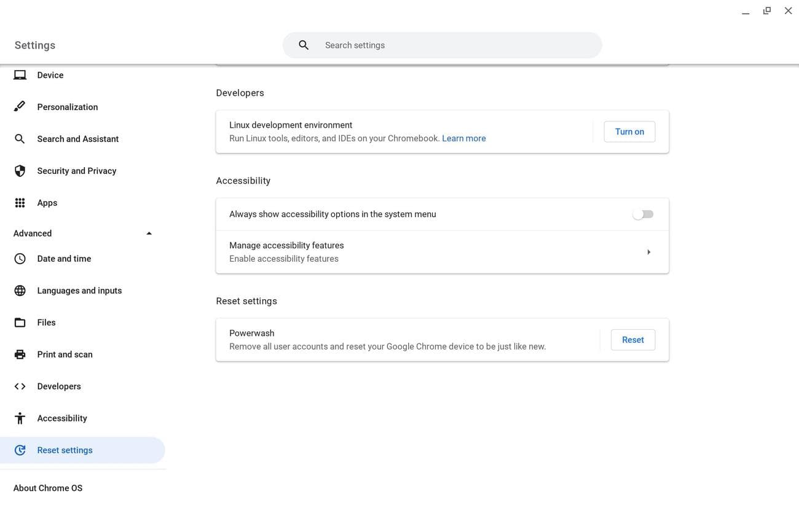This screenshot has width=799, height=532.
Task: Click the Security and Privacy shield icon
Action: click(x=20, y=171)
